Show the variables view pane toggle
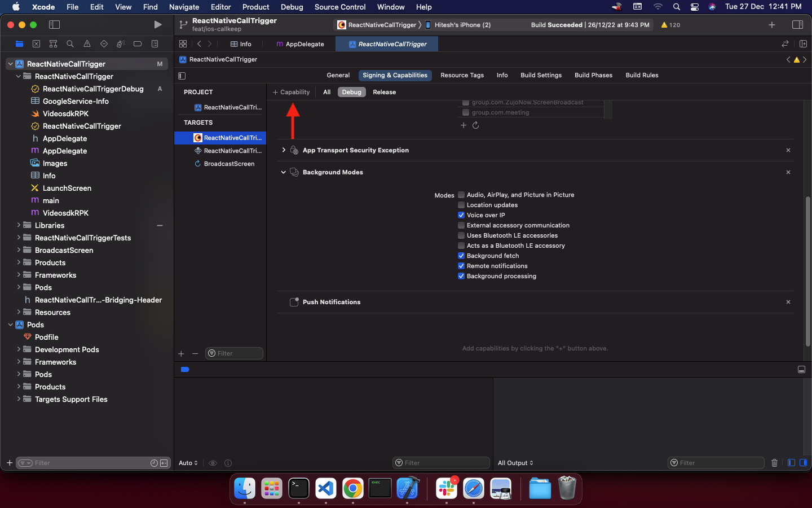 (x=791, y=463)
